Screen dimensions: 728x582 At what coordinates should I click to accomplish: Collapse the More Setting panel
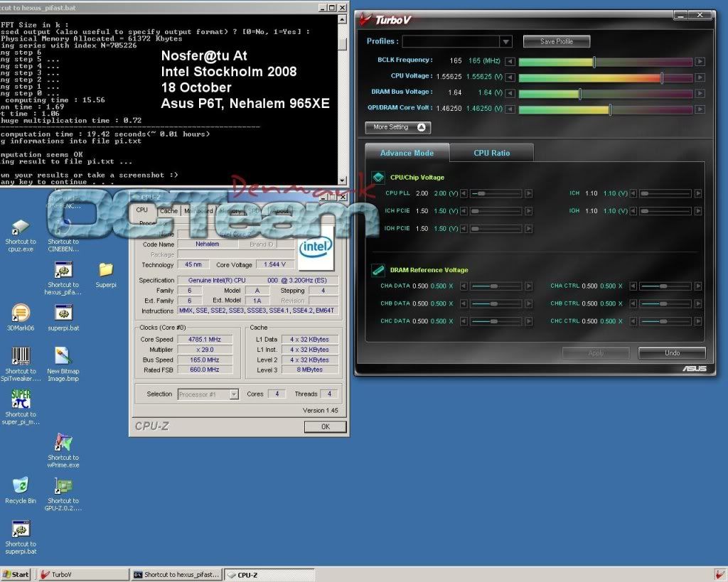click(398, 127)
